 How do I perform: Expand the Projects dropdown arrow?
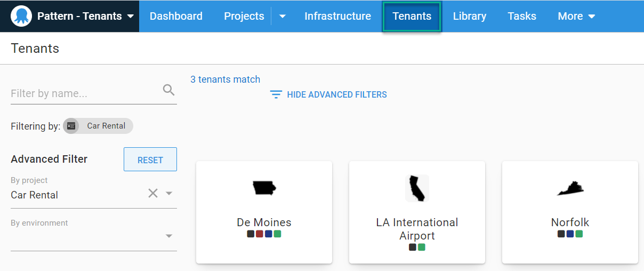click(283, 17)
